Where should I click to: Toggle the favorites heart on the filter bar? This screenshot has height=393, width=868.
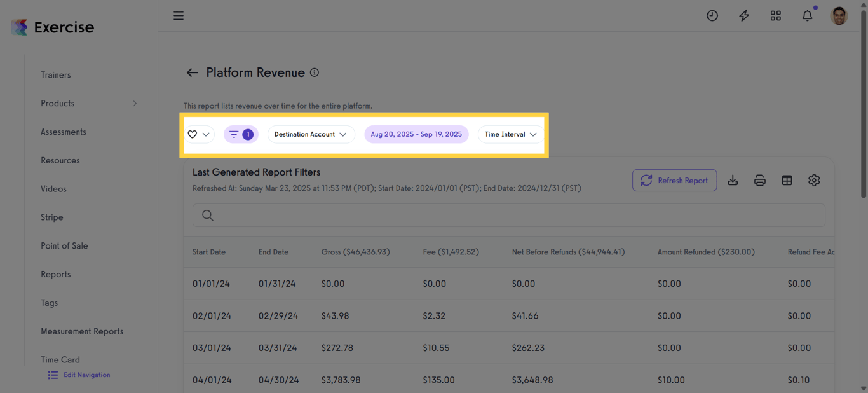click(193, 134)
